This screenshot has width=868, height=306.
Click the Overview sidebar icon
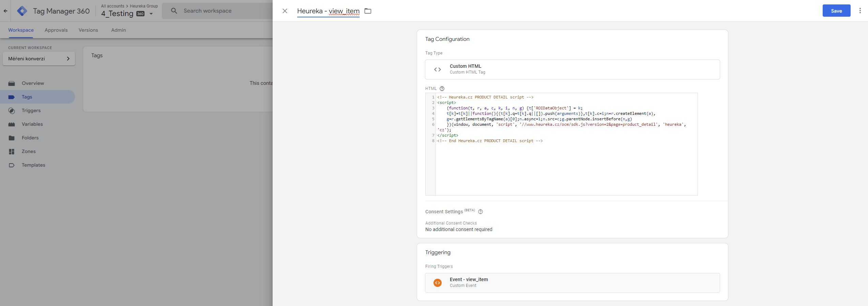point(12,83)
